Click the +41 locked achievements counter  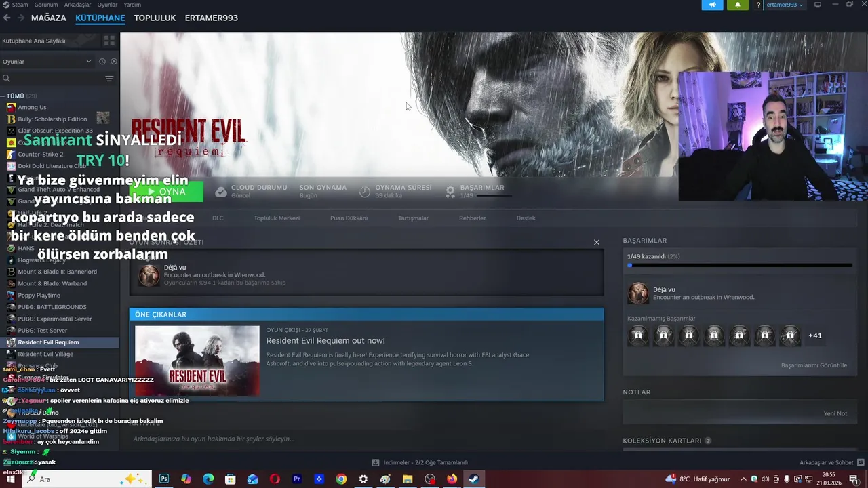815,335
